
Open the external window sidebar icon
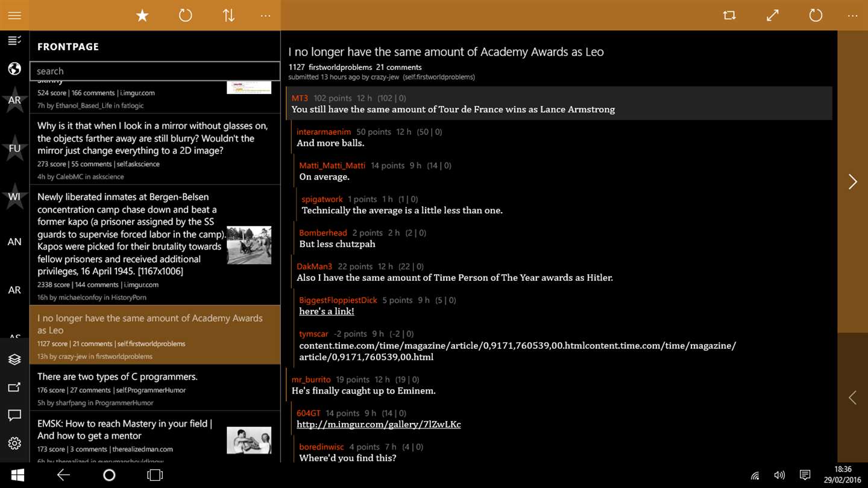pyautogui.click(x=14, y=387)
